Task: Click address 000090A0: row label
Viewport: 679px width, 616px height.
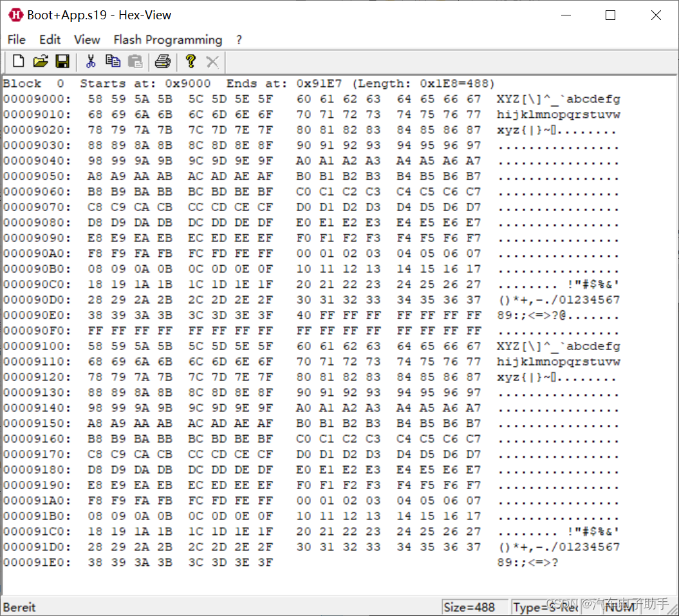Action: tap(37, 254)
